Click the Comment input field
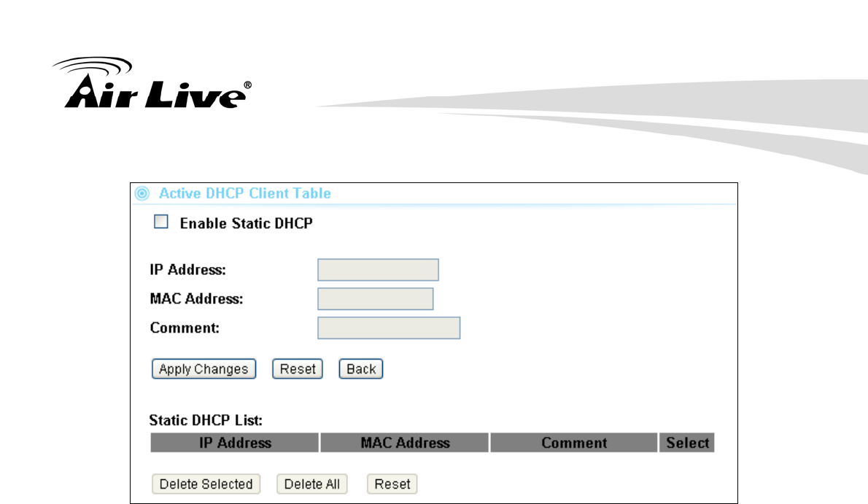The width and height of the screenshot is (868, 504). 389,328
